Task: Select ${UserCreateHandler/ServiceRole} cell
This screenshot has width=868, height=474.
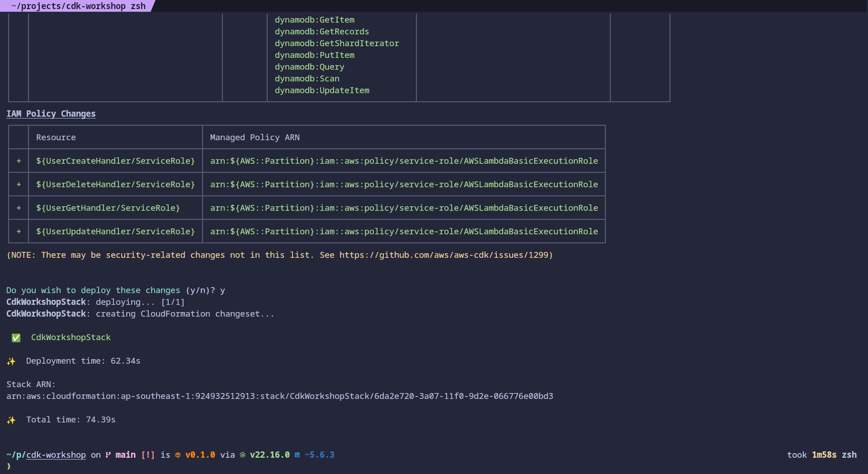Action: (116, 161)
